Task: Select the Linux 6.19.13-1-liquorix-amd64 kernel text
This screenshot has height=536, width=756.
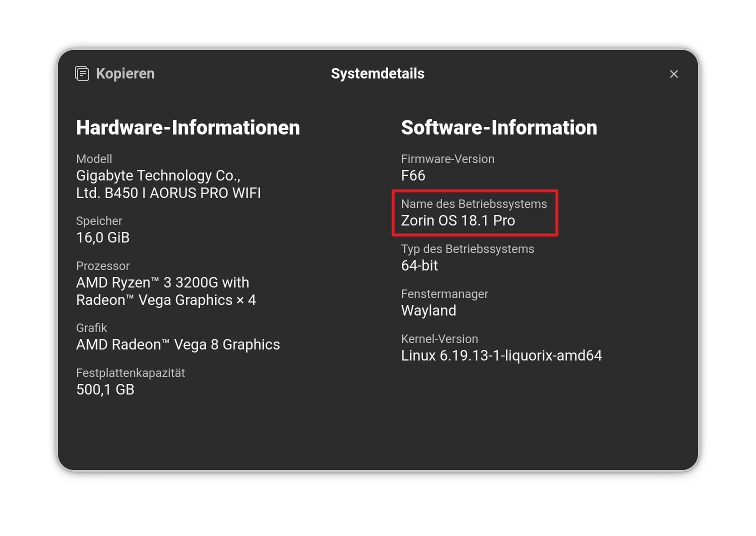Action: click(501, 355)
